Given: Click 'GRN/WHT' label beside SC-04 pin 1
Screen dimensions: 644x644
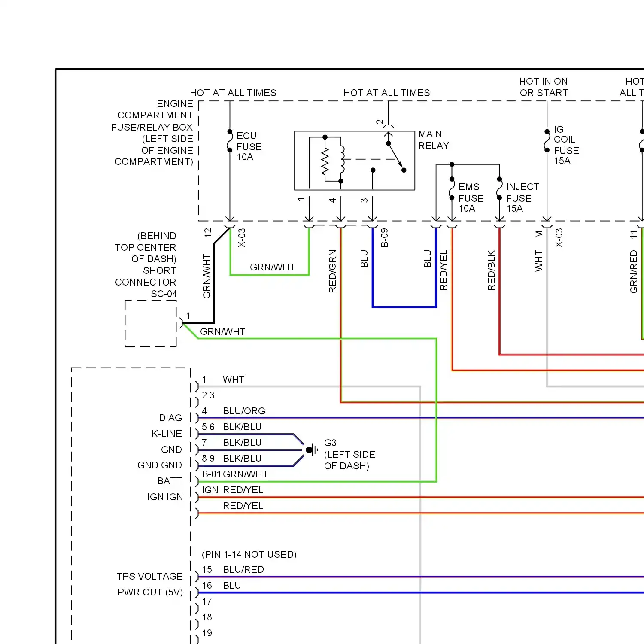Looking at the screenshot, I should pos(222,331).
